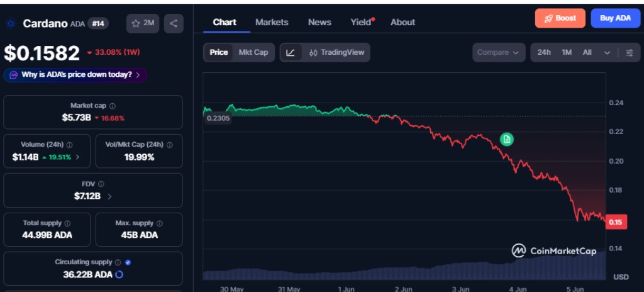Image resolution: width=644 pixels, height=292 pixels.
Task: Switch chart to Price view
Action: [x=218, y=52]
